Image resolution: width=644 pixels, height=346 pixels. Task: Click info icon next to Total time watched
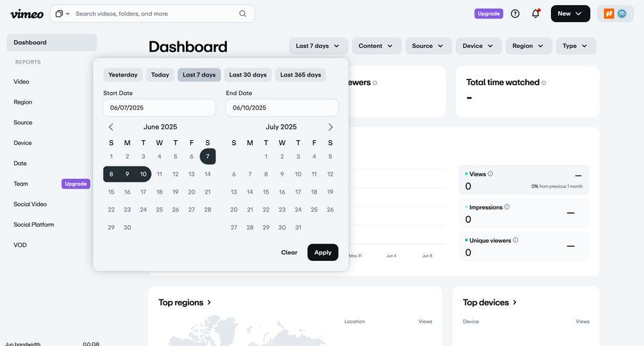[x=544, y=83]
